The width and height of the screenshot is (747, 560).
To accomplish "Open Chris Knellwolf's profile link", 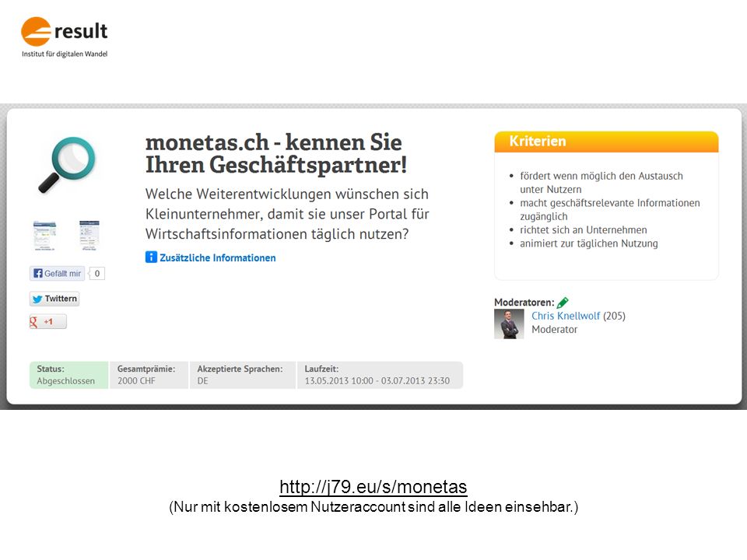I will [x=566, y=316].
